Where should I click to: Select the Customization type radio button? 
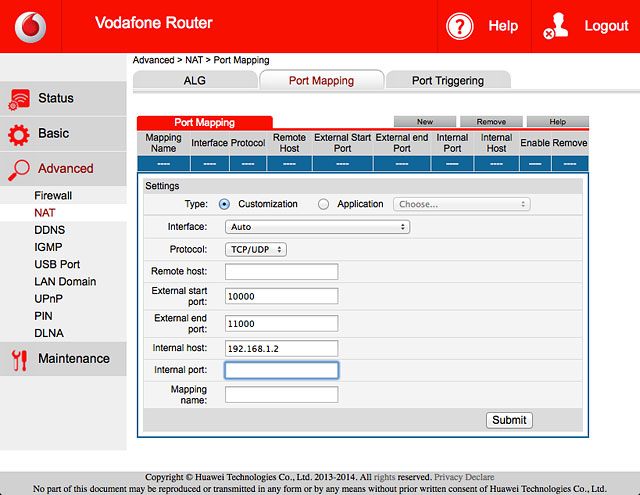(224, 204)
